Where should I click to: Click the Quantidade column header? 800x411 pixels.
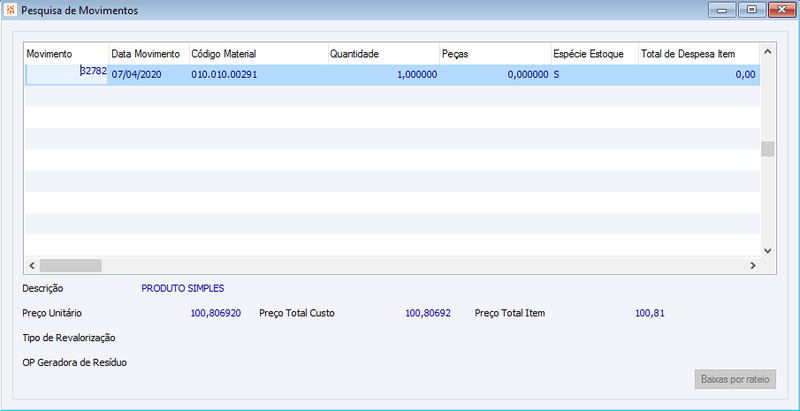point(384,54)
